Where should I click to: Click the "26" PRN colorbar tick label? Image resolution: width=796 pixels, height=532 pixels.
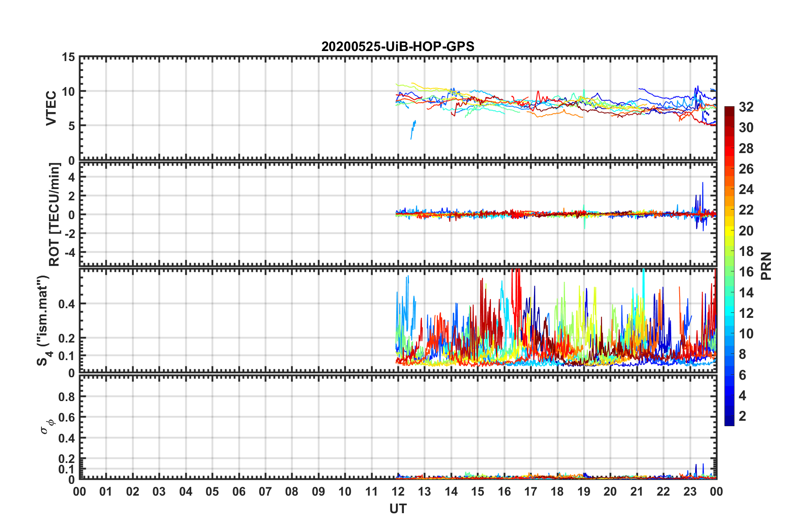(746, 169)
